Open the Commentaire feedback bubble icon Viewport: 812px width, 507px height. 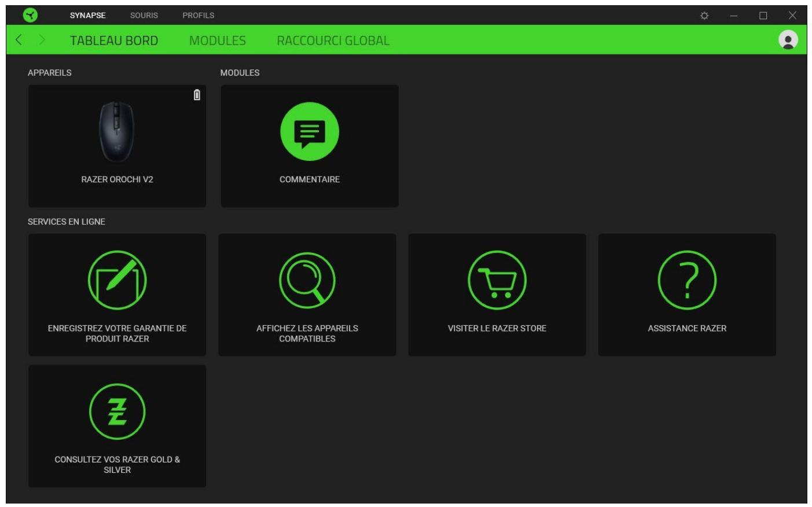click(x=310, y=132)
